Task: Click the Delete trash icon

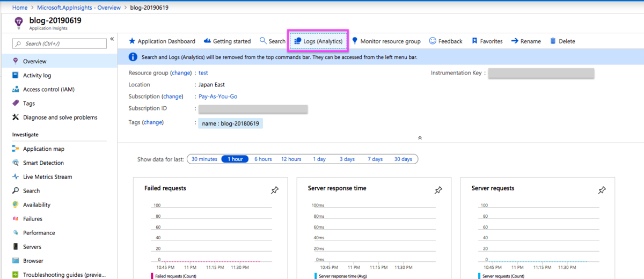Action: point(553,41)
